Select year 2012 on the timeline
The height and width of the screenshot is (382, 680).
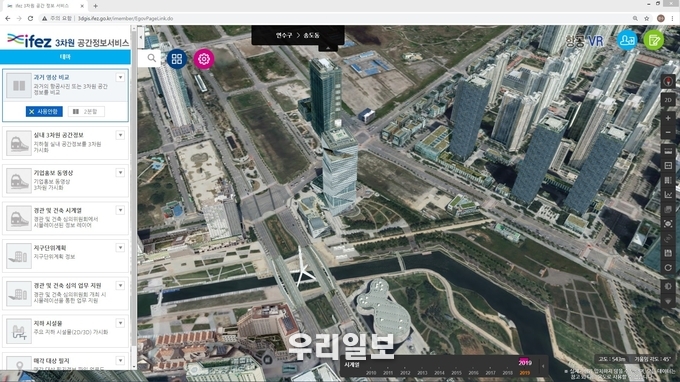405,373
